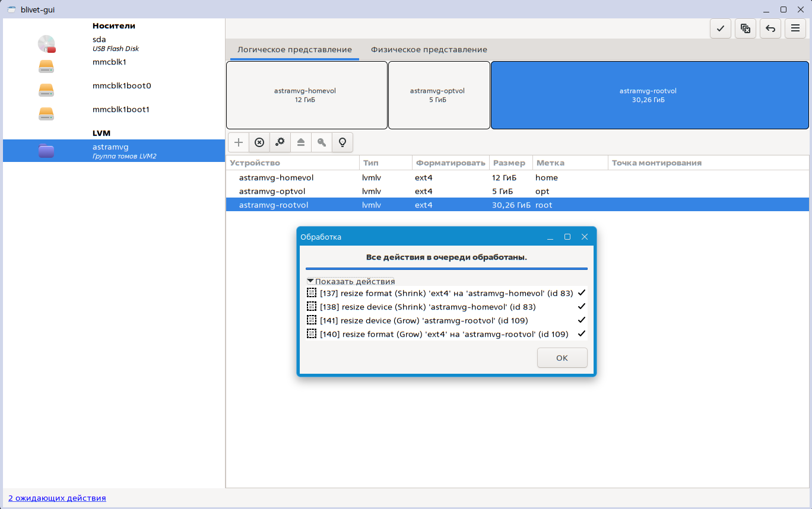Select the "Логическое представление" tab

coord(294,50)
